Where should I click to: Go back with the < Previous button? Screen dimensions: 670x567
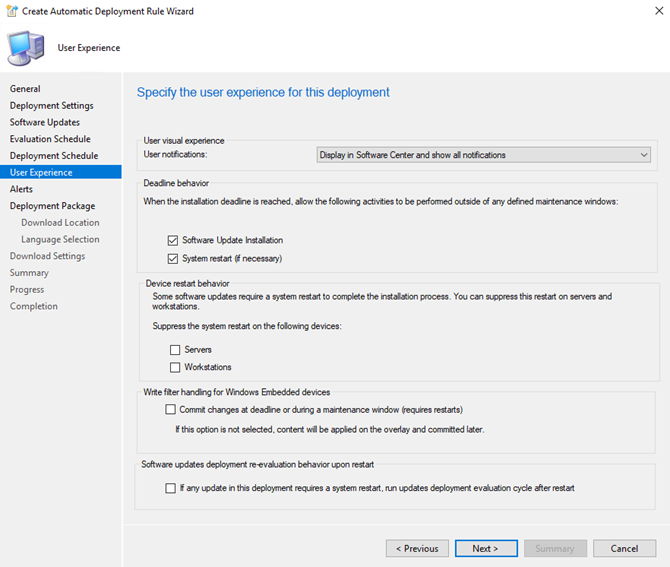point(417,548)
